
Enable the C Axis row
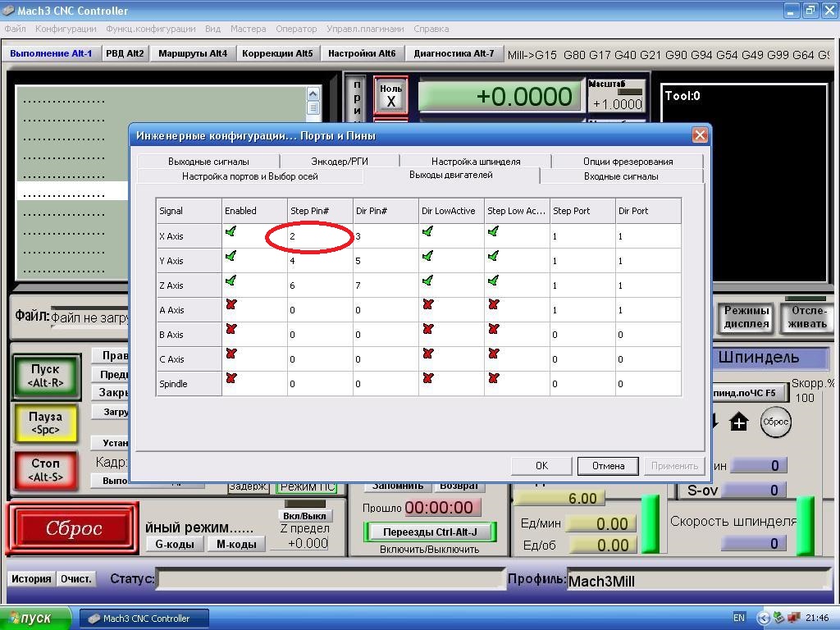pyautogui.click(x=231, y=354)
